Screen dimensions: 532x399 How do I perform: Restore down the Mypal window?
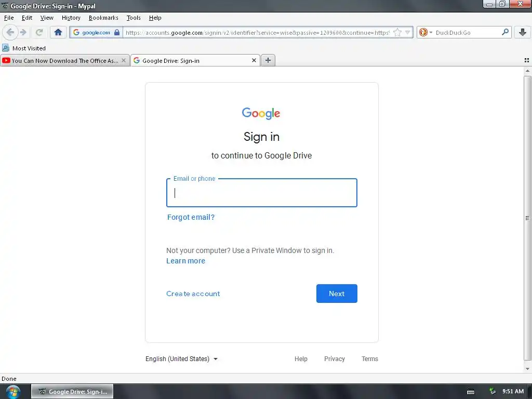point(502,4)
